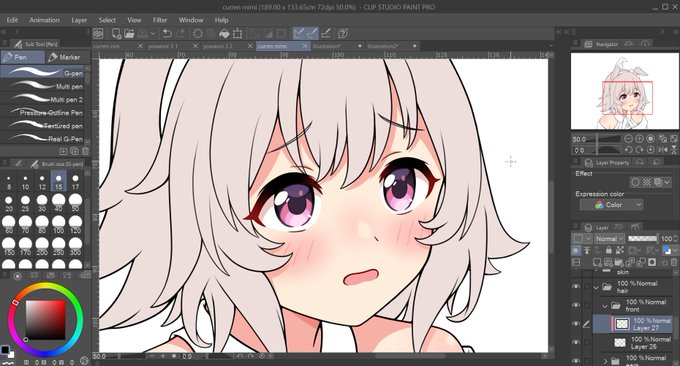680x366 pixels.
Task: Delete layer with the Layer panel trash icon
Action: click(673, 262)
